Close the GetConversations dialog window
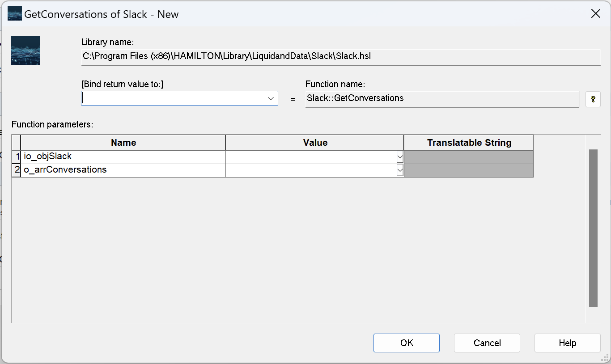The height and width of the screenshot is (364, 611). tap(595, 14)
